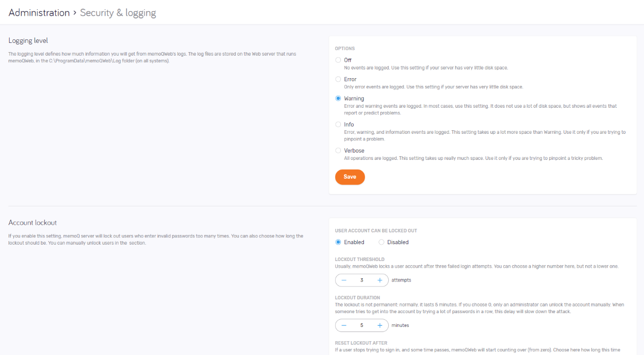This screenshot has width=644, height=355.
Task: Click the 'minutes' unit label
Action: click(x=400, y=325)
